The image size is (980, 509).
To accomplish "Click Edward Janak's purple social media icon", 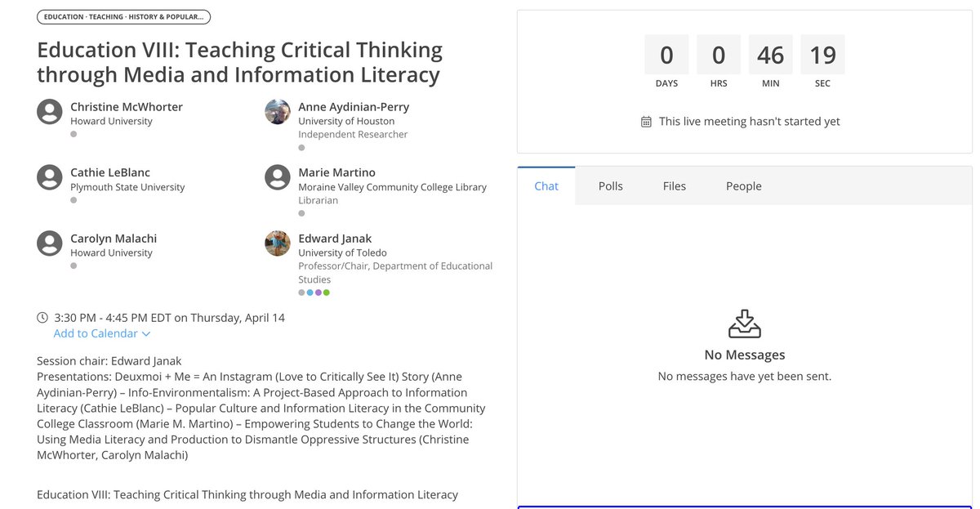I will tap(318, 292).
